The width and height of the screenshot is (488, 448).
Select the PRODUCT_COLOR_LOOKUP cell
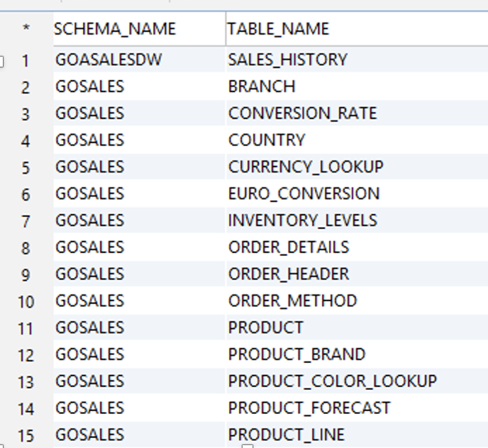(x=357, y=381)
